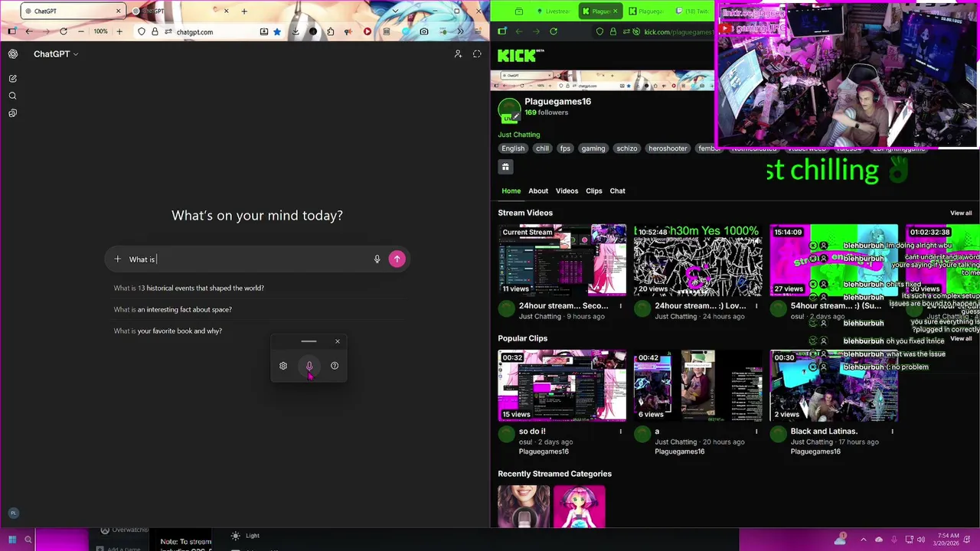Start a new chat via the sidebar pencil icon

(13, 78)
